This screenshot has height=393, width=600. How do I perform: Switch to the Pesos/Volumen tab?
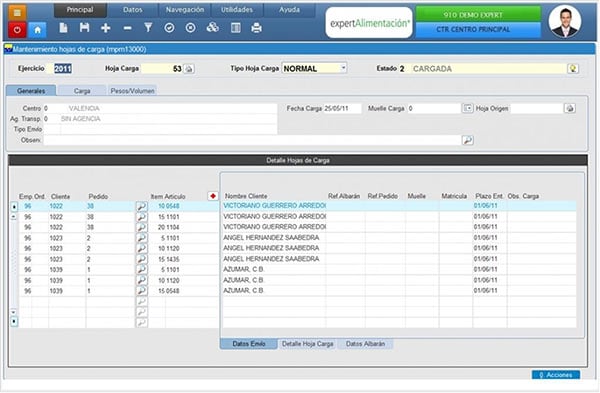tap(132, 91)
